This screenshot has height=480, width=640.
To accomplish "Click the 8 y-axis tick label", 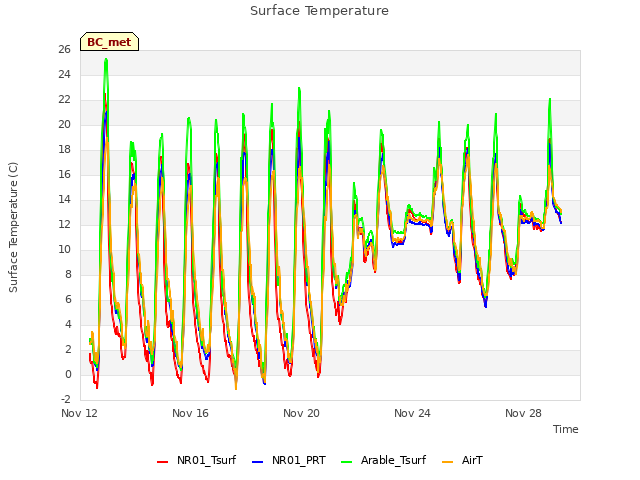I will pos(68,274).
